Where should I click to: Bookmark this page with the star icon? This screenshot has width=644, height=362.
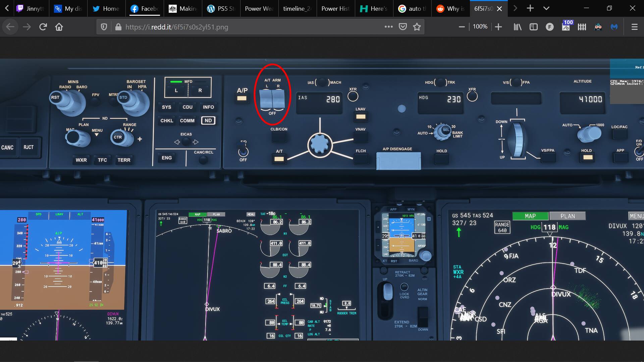(x=417, y=27)
